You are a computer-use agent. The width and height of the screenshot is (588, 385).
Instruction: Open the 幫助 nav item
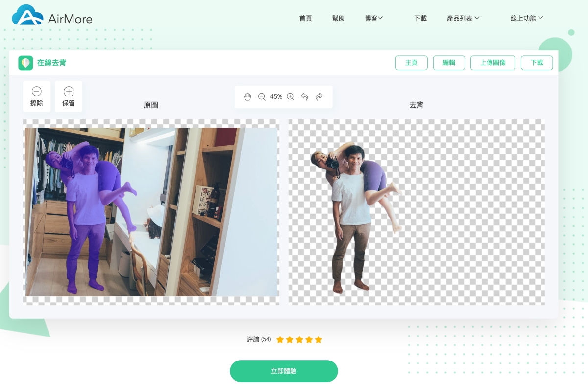point(338,18)
